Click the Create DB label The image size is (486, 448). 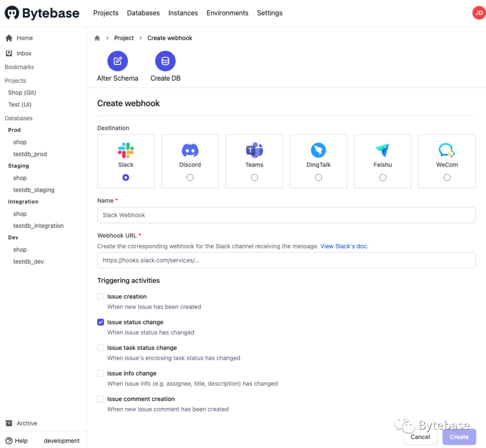coord(165,78)
